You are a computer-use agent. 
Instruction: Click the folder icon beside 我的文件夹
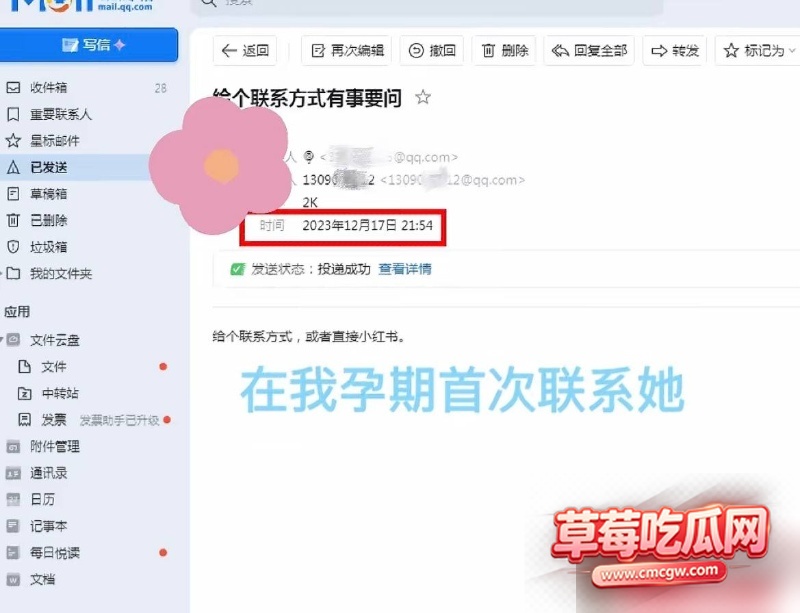point(13,274)
